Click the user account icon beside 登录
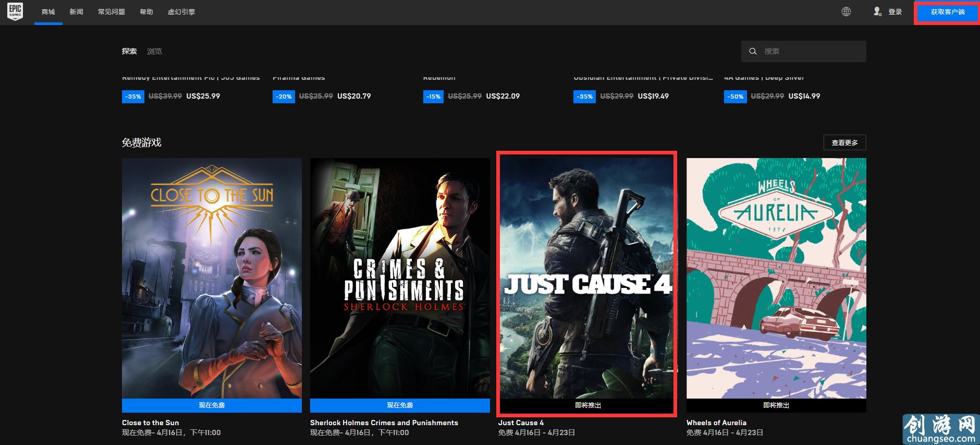980x445 pixels. [877, 11]
